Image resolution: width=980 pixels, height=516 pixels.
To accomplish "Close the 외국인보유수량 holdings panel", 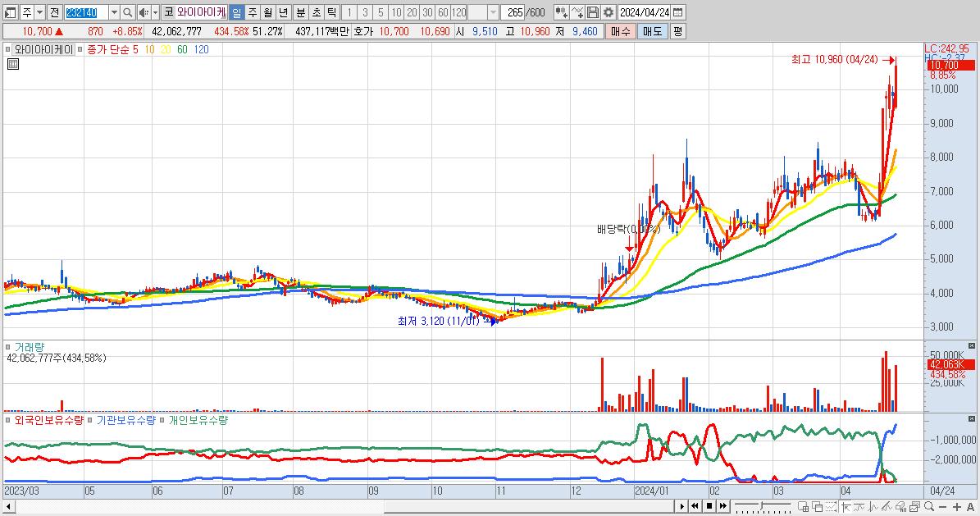I will click(x=971, y=419).
